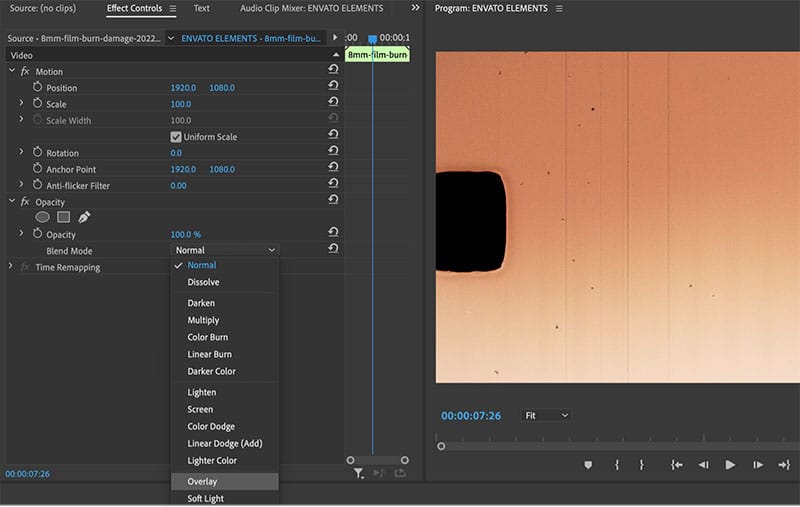
Task: Toggle animation stopwatch for Position
Action: tap(37, 87)
